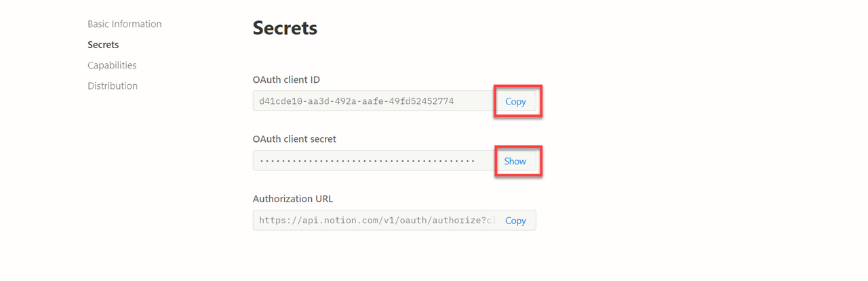This screenshot has height=281, width=868.
Task: Copy the Authorization URL
Action: point(515,221)
